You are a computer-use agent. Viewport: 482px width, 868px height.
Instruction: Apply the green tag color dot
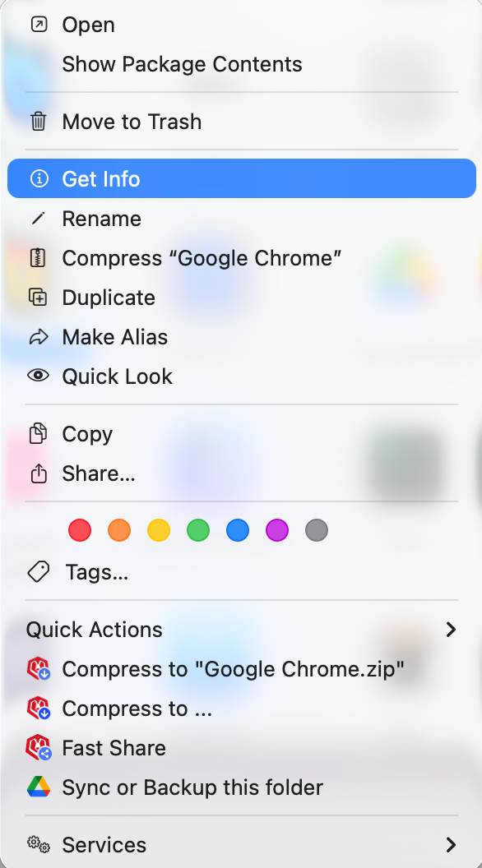[x=198, y=530]
